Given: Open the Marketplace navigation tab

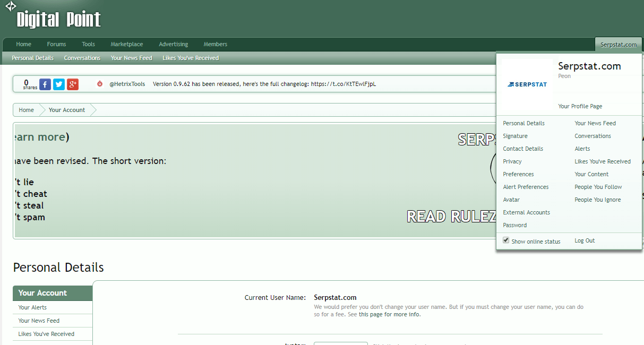Looking at the screenshot, I should (126, 44).
